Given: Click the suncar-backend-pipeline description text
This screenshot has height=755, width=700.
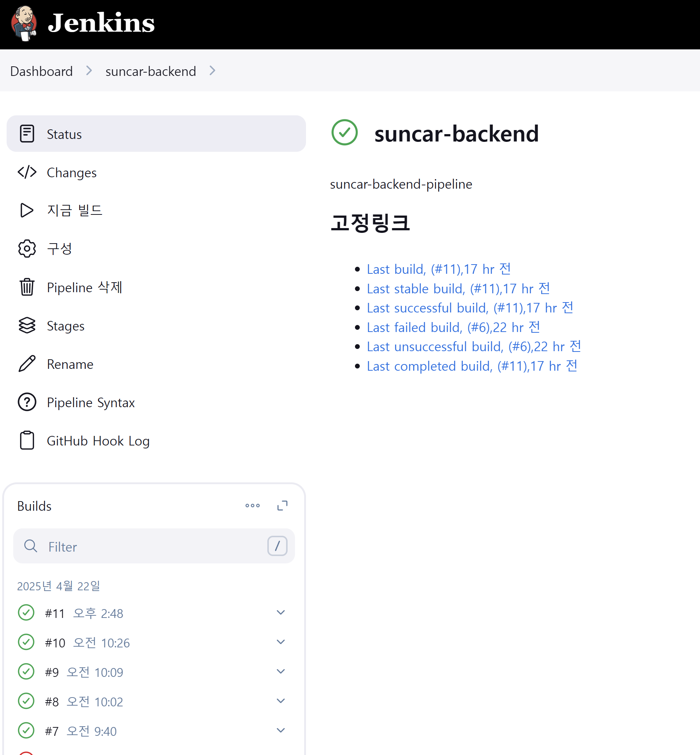Looking at the screenshot, I should point(401,184).
